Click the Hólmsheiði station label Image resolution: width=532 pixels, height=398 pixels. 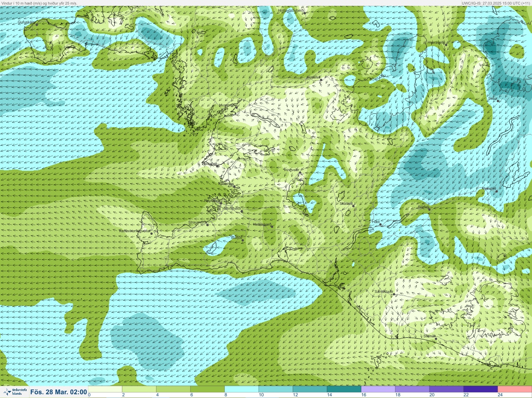click(232, 208)
